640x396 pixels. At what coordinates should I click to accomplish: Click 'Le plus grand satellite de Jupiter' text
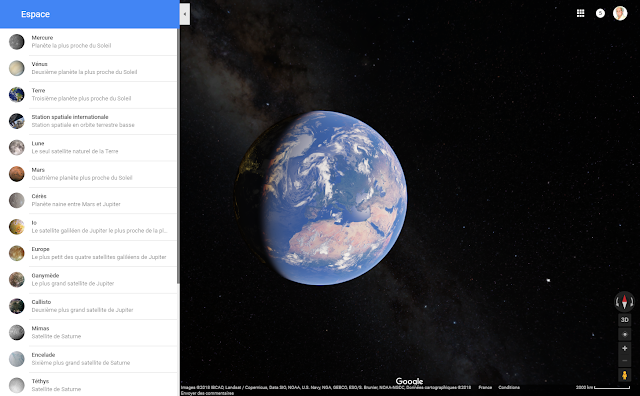(x=73, y=284)
